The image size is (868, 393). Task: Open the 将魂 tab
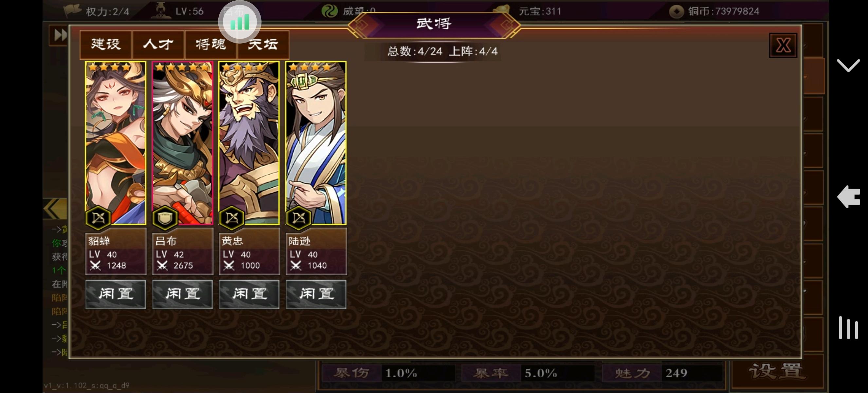pyautogui.click(x=210, y=44)
